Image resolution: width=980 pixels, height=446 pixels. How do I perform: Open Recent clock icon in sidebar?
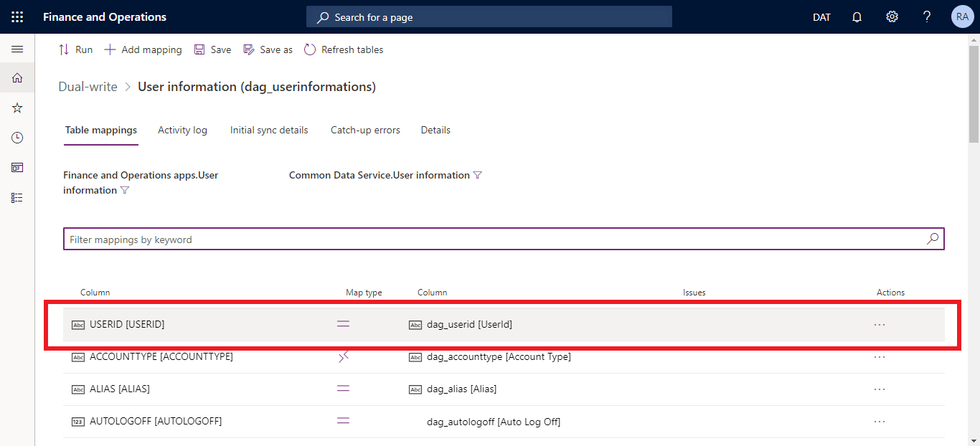point(17,138)
